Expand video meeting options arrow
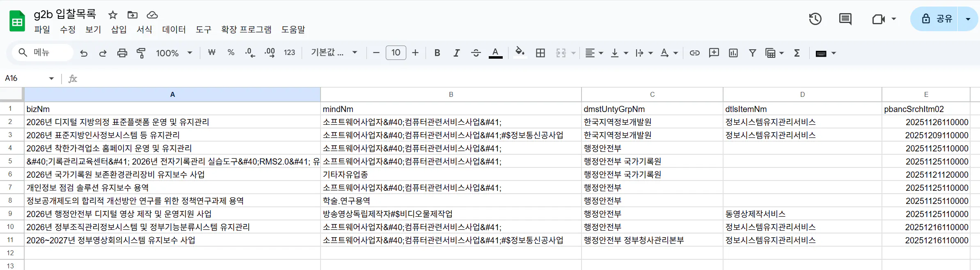 (x=893, y=19)
